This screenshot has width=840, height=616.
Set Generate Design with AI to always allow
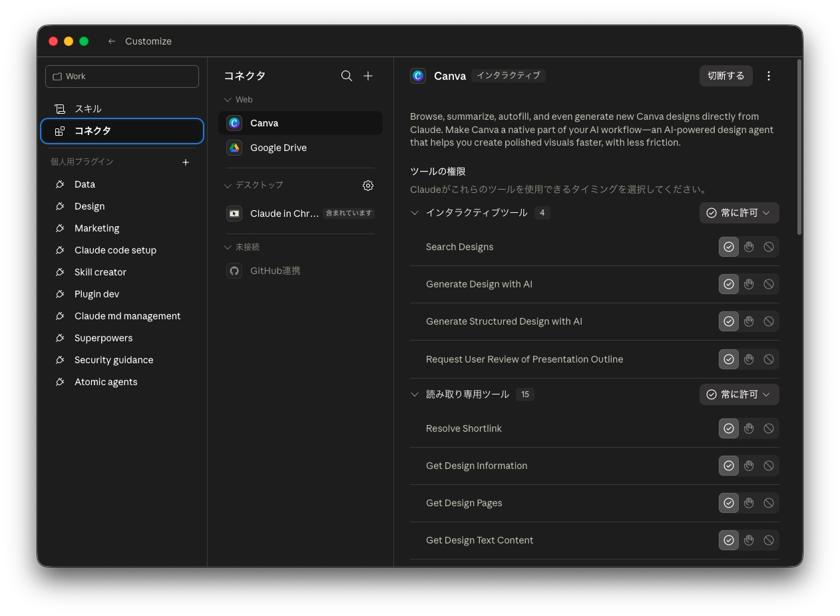tap(729, 284)
